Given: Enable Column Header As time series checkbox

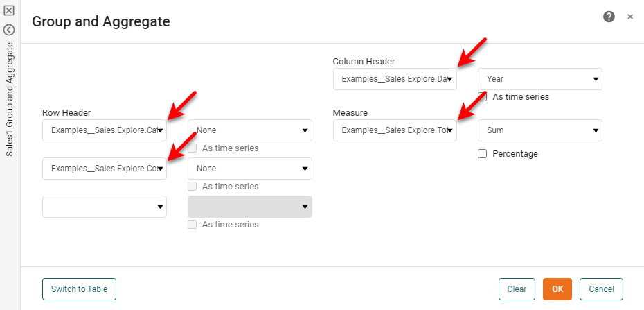Looking at the screenshot, I should (483, 97).
